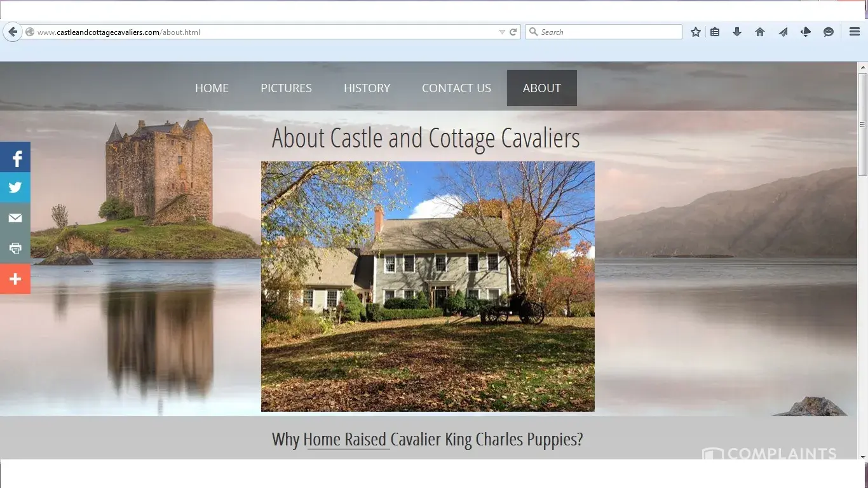Image resolution: width=868 pixels, height=488 pixels.
Task: Share the page by email
Action: (15, 218)
